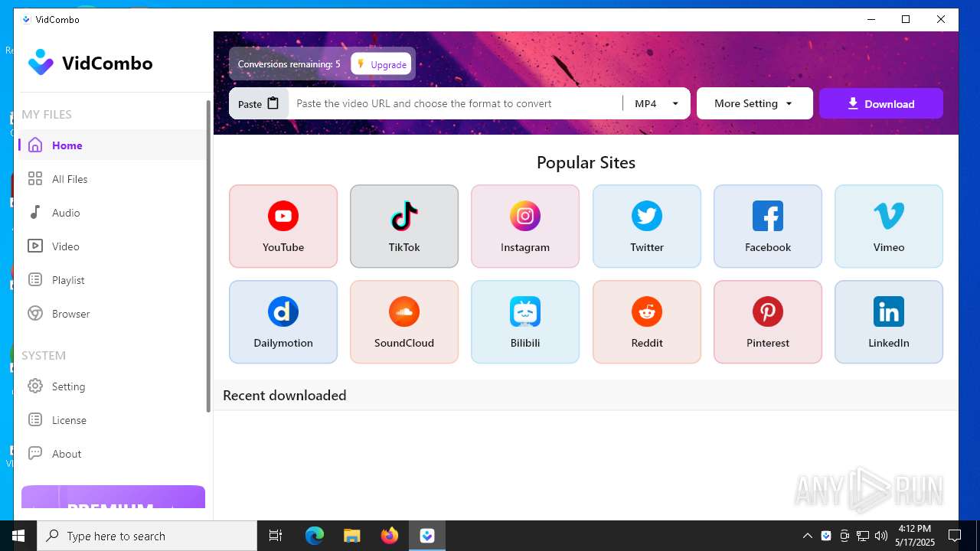
Task: Launch Microsoft Edge from taskbar
Action: [x=315, y=536]
